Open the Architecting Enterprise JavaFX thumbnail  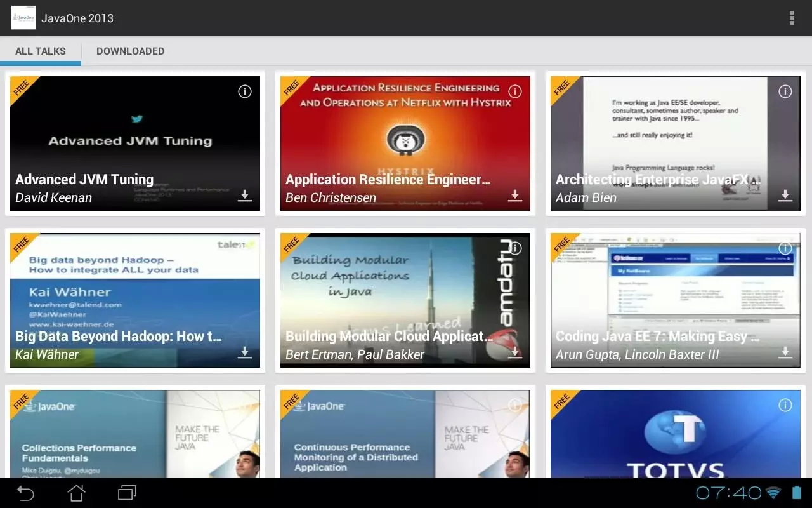(676, 144)
